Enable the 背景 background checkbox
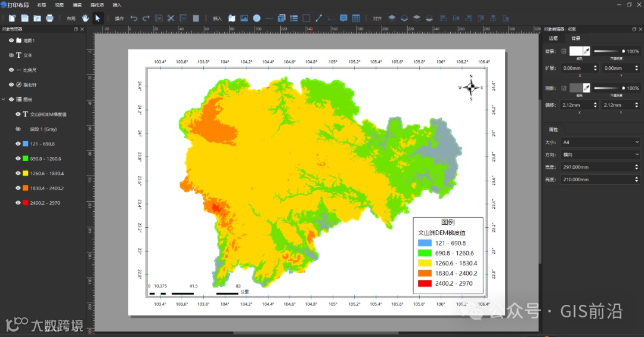The width and height of the screenshot is (644, 337). coord(563,51)
